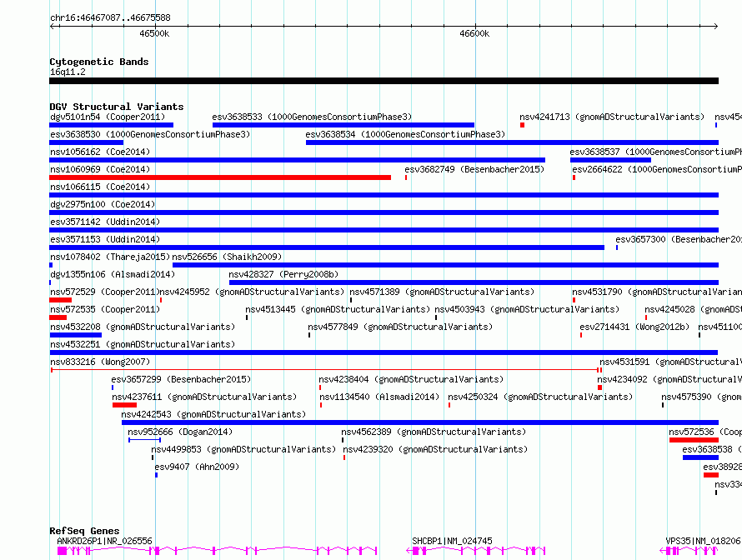Screen dimensions: 742x560
Task: Select the red nsv572529 variant bar
Action: (x=61, y=300)
